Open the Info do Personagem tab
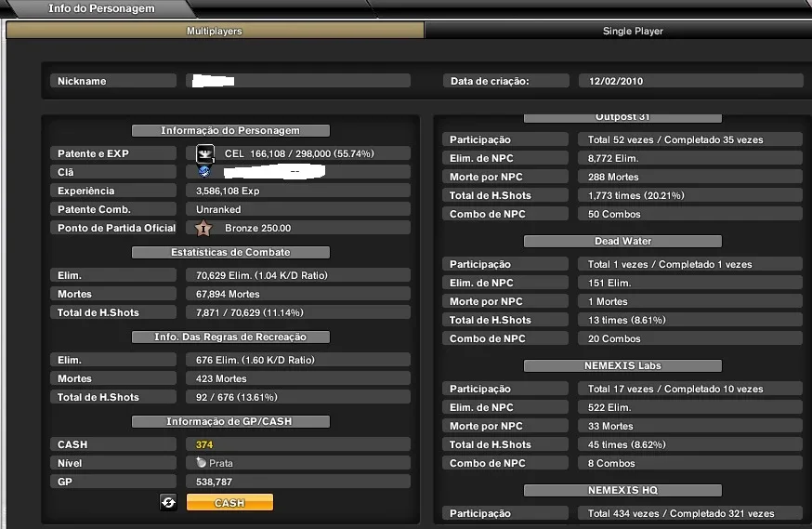Viewport: 812px width, 529px height. 101,8
